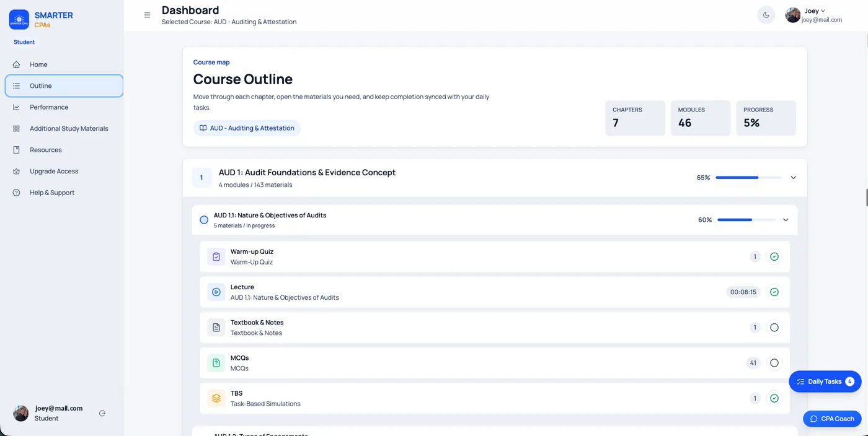Click the Student role badge

pos(24,42)
